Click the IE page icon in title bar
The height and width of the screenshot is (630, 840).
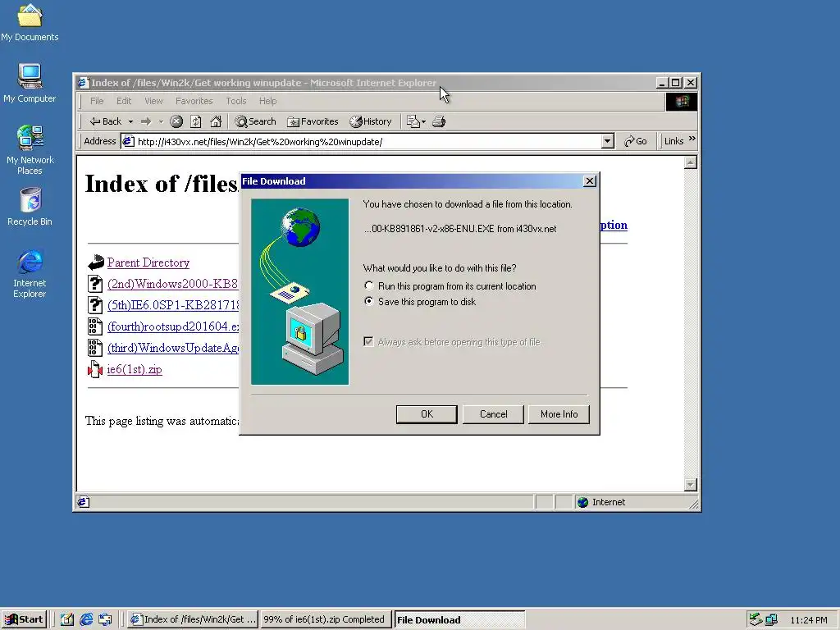(x=83, y=83)
